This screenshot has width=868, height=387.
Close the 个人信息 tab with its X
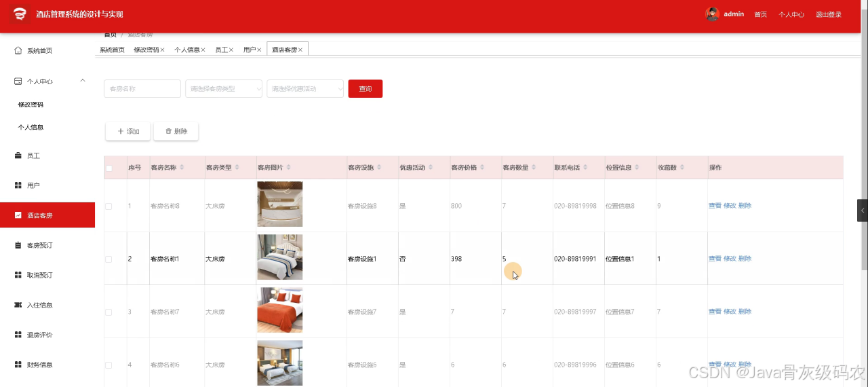click(203, 50)
